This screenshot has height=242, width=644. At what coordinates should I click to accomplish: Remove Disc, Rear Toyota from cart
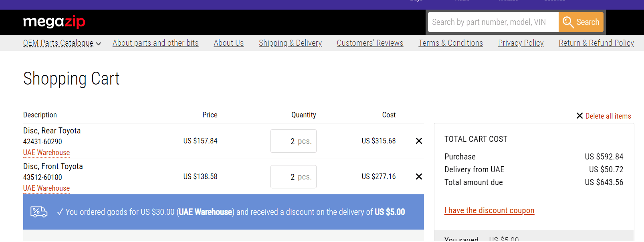click(x=419, y=141)
